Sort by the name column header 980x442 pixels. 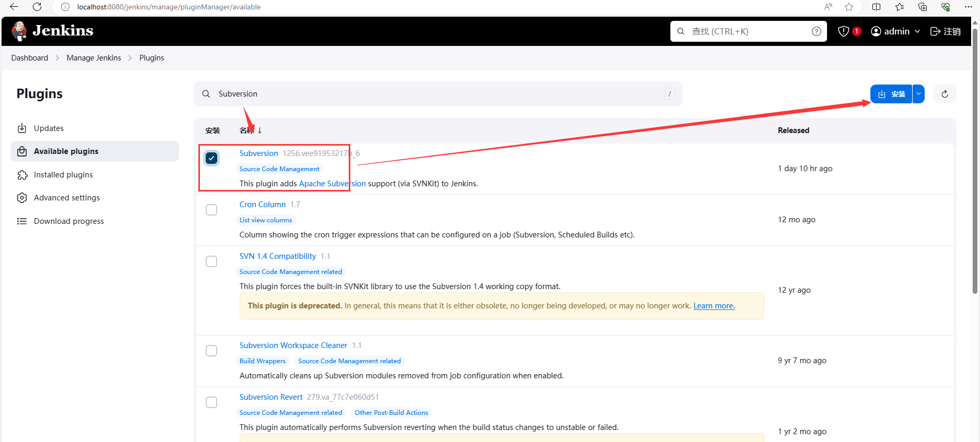tap(251, 130)
